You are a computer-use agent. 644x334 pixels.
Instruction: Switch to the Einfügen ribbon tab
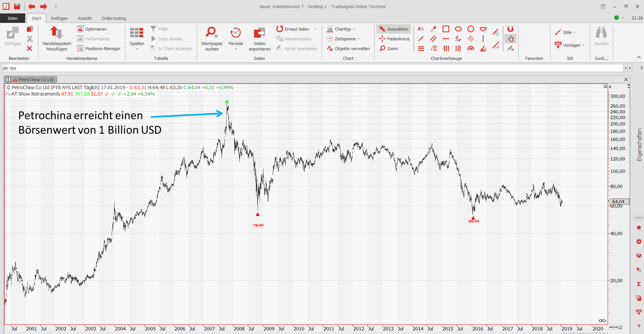pyautogui.click(x=59, y=18)
